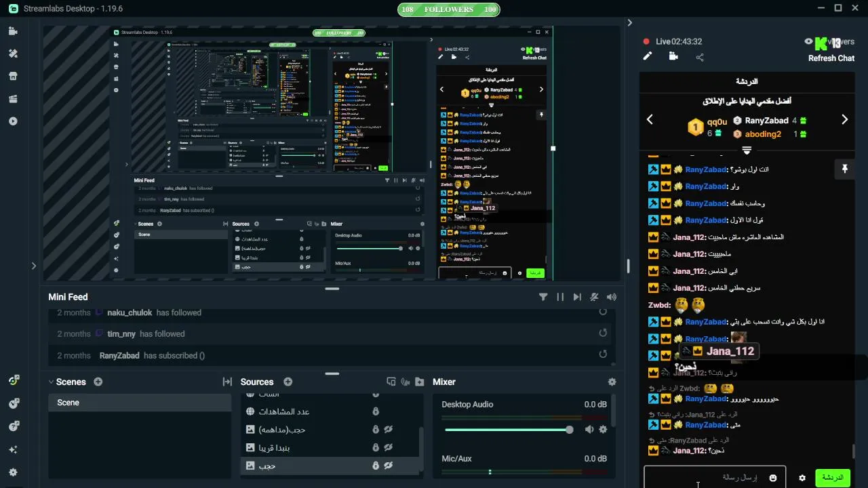Open Desktop Audio settings gear
The image size is (868, 488).
(x=603, y=430)
